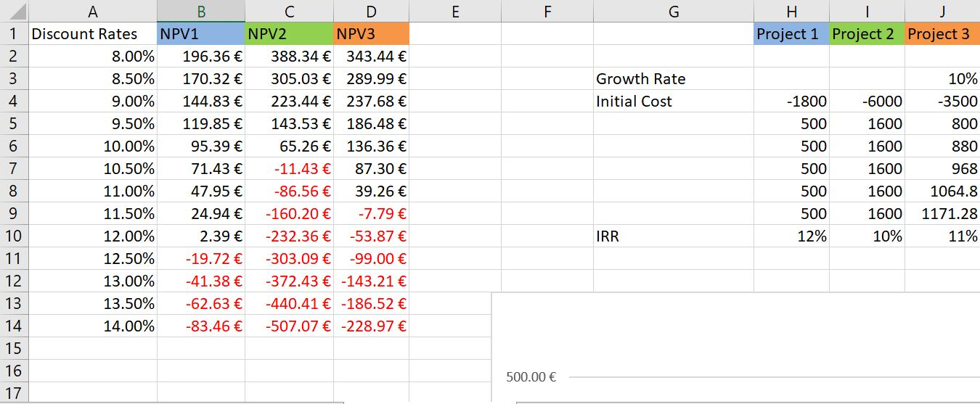The image size is (980, 404).
Task: Select column H header
Action: 791,11
